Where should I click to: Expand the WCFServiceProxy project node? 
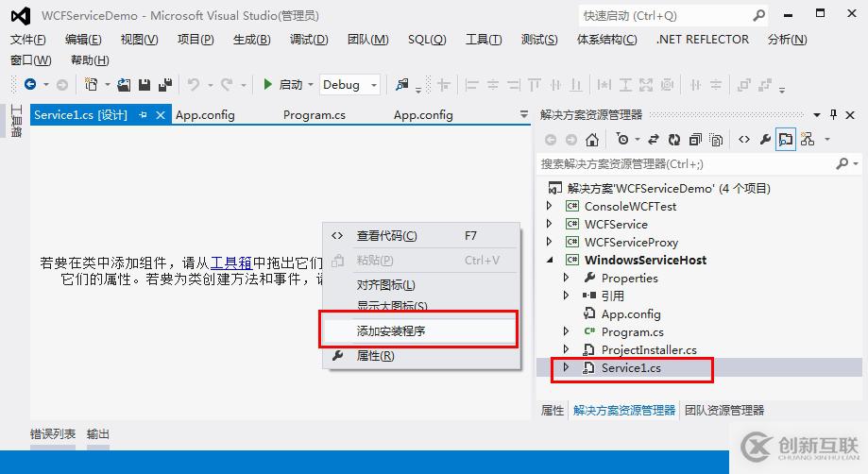549,242
